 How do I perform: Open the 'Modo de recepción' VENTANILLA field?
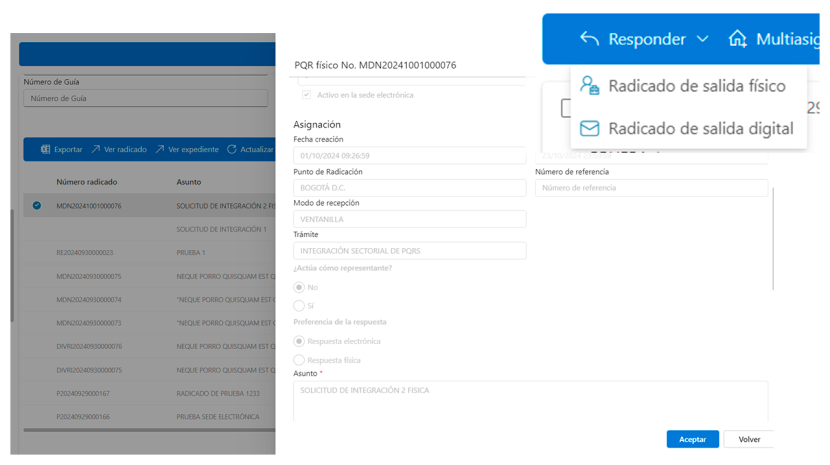pos(409,219)
